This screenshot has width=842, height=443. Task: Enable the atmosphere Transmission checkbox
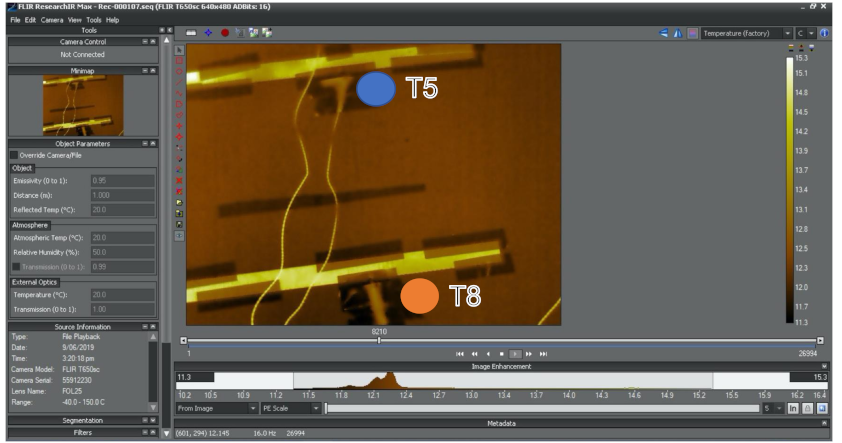(15, 266)
